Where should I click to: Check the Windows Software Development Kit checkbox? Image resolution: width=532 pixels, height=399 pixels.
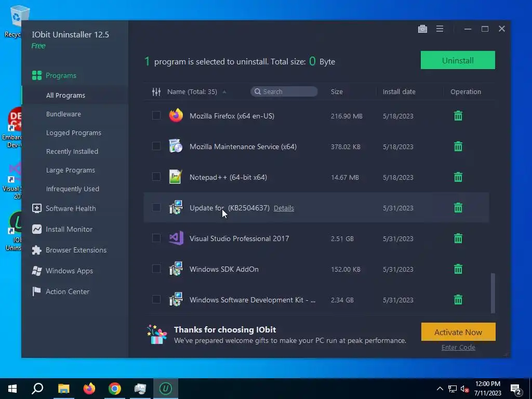coord(156,299)
